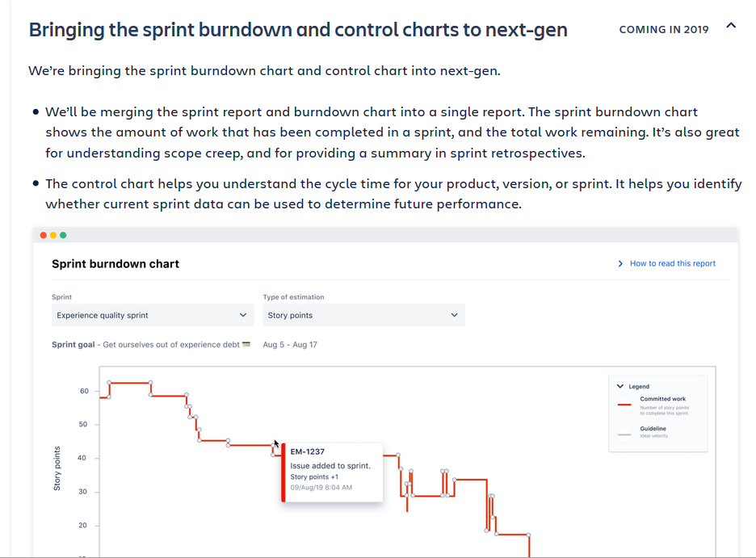The width and height of the screenshot is (756, 558).
Task: Click the red Committed work legend swatch
Action: [x=624, y=404]
